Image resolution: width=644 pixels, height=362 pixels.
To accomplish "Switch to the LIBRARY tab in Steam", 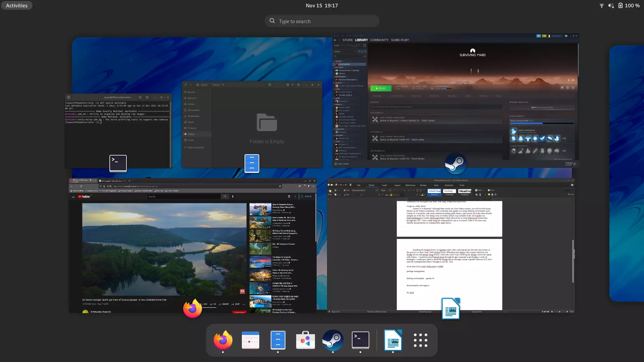I will click(x=361, y=40).
